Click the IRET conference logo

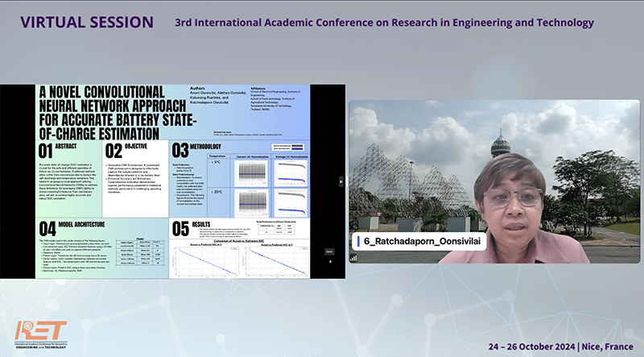coord(41,334)
